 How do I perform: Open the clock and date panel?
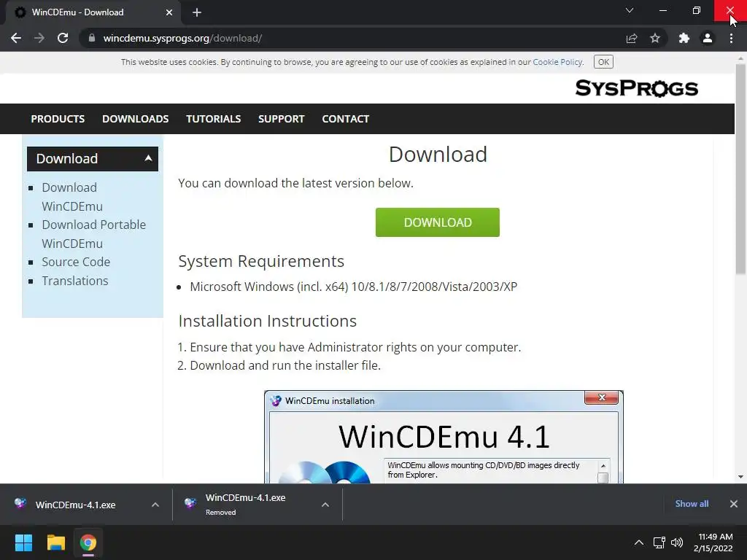[713, 542]
